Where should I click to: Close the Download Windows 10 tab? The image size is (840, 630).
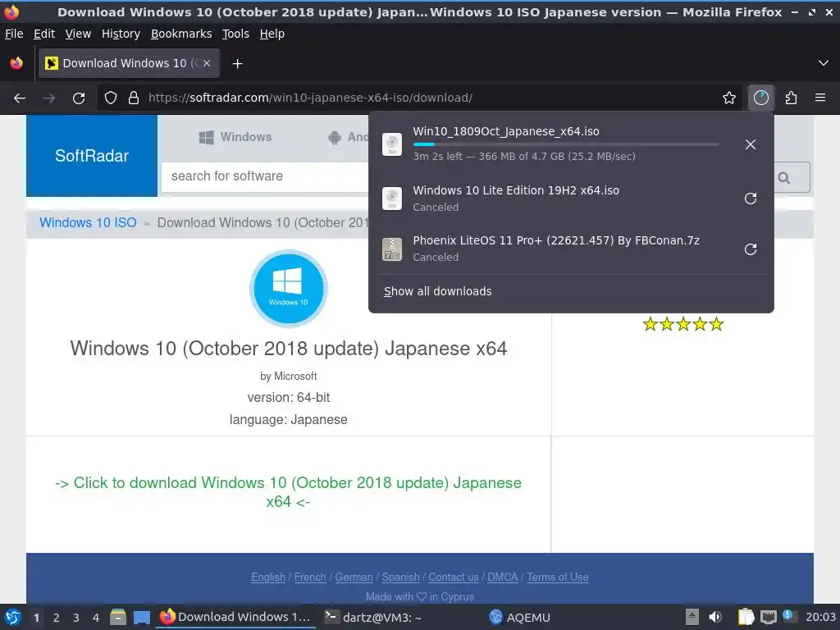207,63
